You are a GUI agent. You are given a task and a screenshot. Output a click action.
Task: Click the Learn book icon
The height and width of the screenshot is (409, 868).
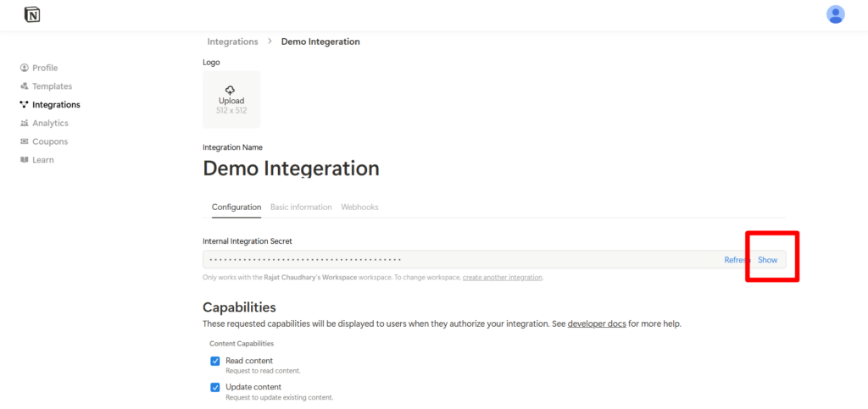pyautogui.click(x=25, y=160)
